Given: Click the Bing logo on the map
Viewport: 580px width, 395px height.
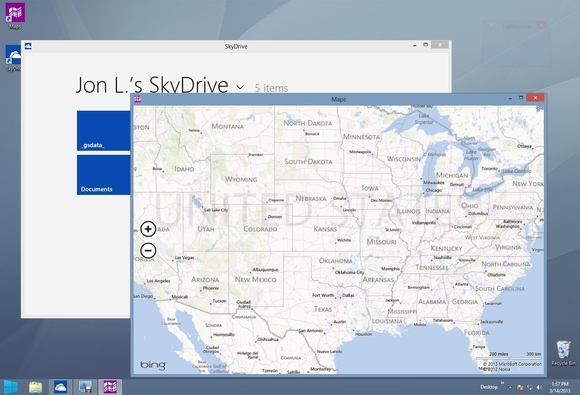Looking at the screenshot, I should [153, 365].
